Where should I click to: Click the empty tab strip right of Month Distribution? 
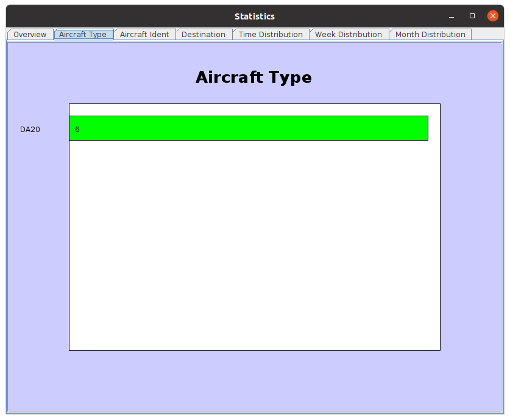click(486, 35)
